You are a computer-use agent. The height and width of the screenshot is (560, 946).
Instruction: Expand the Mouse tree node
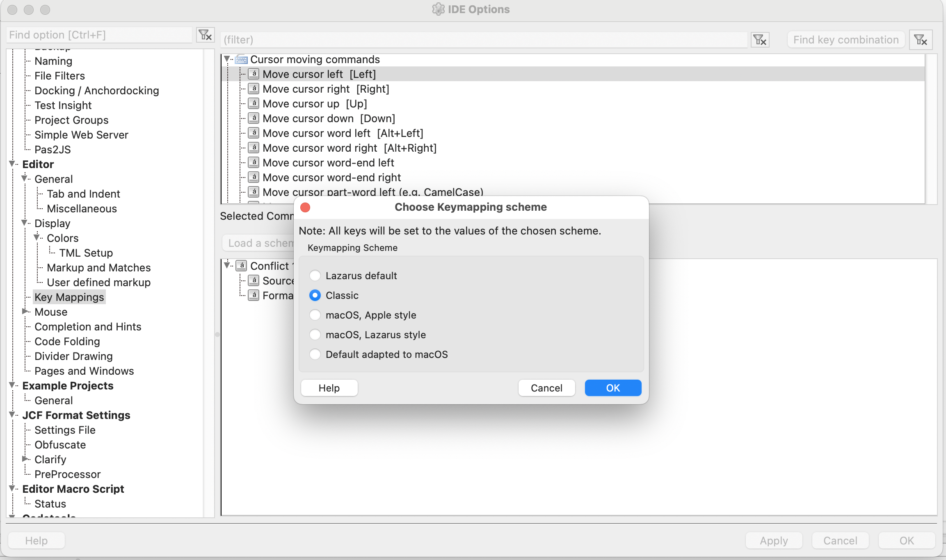point(25,312)
